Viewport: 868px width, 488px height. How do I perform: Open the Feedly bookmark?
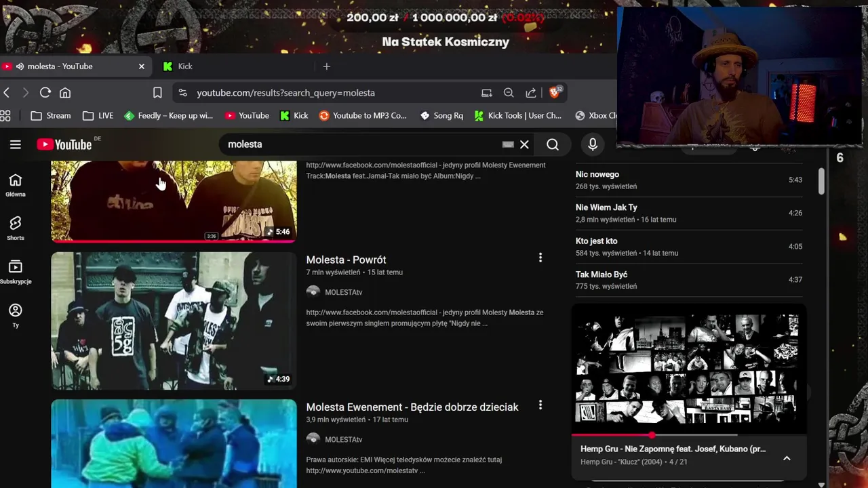[x=169, y=116]
